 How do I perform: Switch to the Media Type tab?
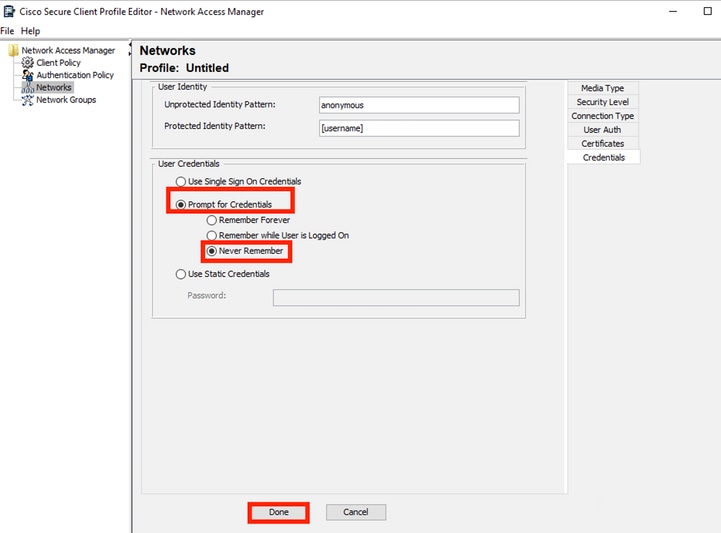pos(602,88)
